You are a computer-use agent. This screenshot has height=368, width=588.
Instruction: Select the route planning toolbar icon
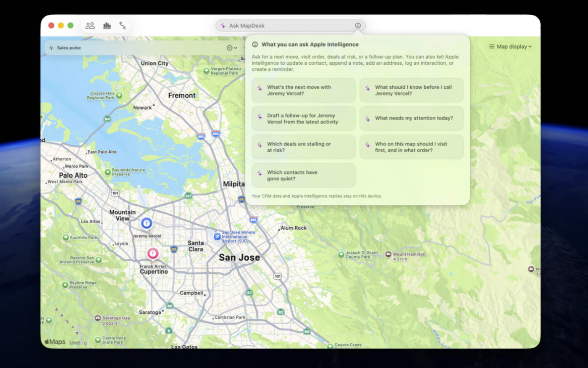[122, 26]
